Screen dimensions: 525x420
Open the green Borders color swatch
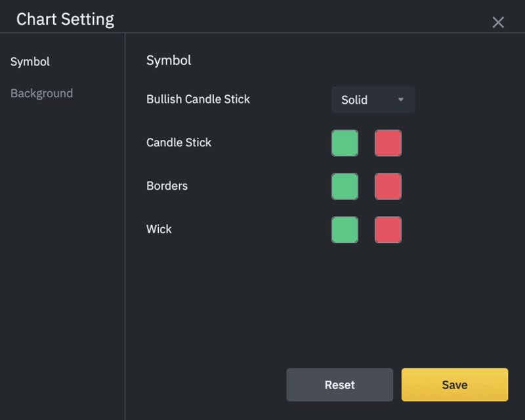coord(345,186)
